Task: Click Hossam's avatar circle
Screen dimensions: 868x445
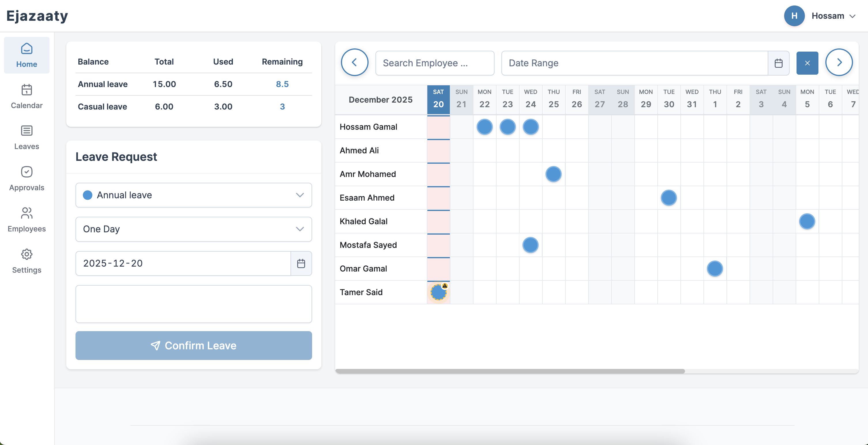Action: (x=794, y=16)
